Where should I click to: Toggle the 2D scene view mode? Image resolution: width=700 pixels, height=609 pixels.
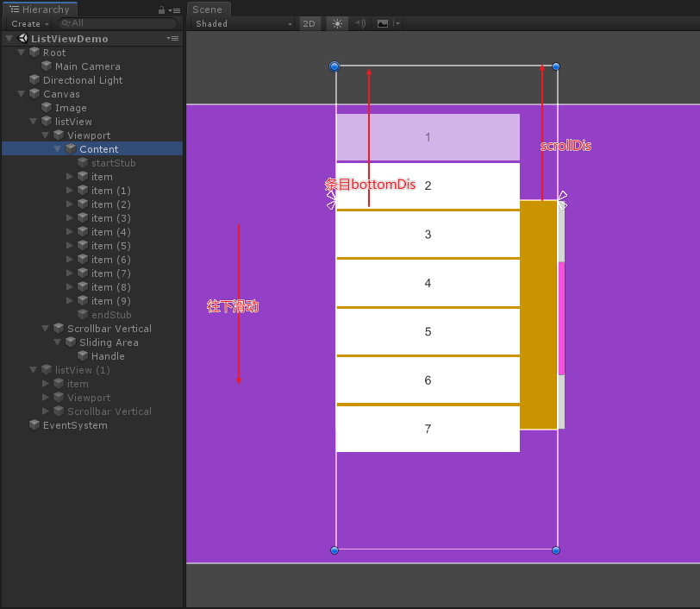(x=309, y=23)
